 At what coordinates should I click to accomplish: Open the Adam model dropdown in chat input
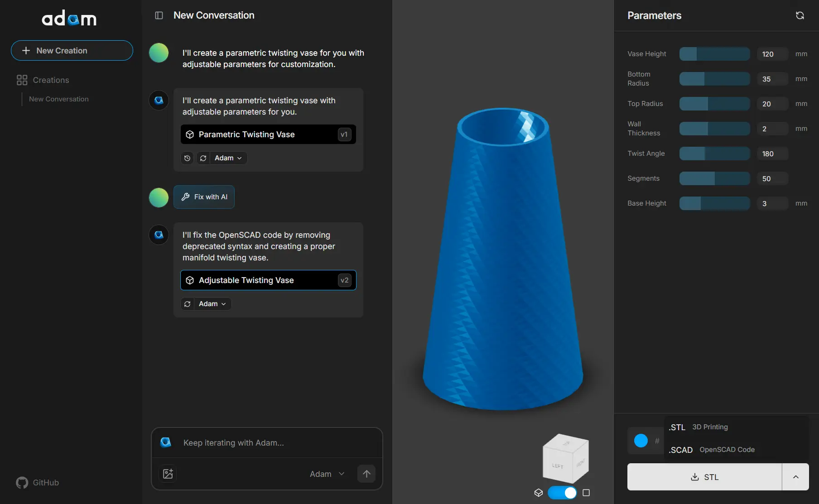tap(327, 474)
